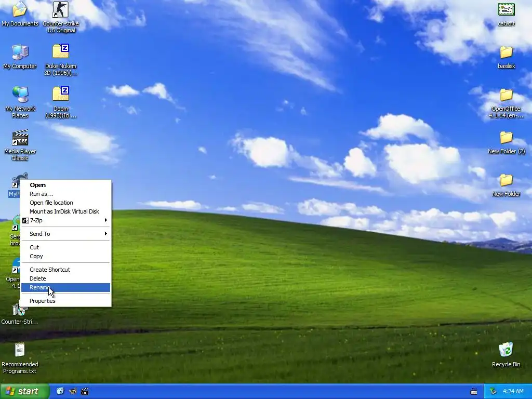Select the basilisk folder
Screen dimensions: 532x399
[x=506, y=57]
